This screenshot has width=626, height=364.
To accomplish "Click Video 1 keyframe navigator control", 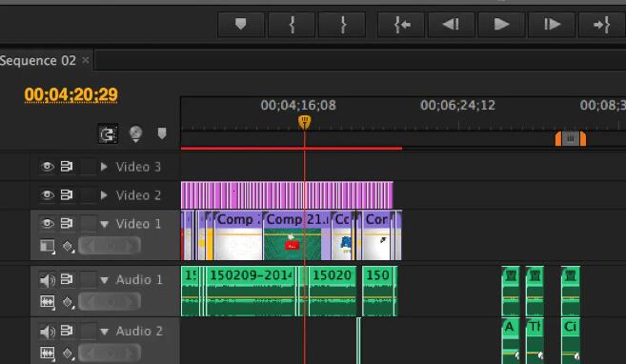I will [110, 246].
